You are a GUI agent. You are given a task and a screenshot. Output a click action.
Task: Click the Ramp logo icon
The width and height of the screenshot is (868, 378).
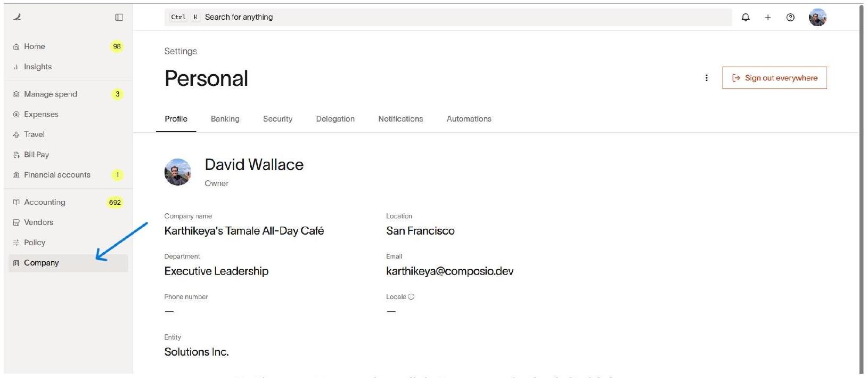click(18, 17)
